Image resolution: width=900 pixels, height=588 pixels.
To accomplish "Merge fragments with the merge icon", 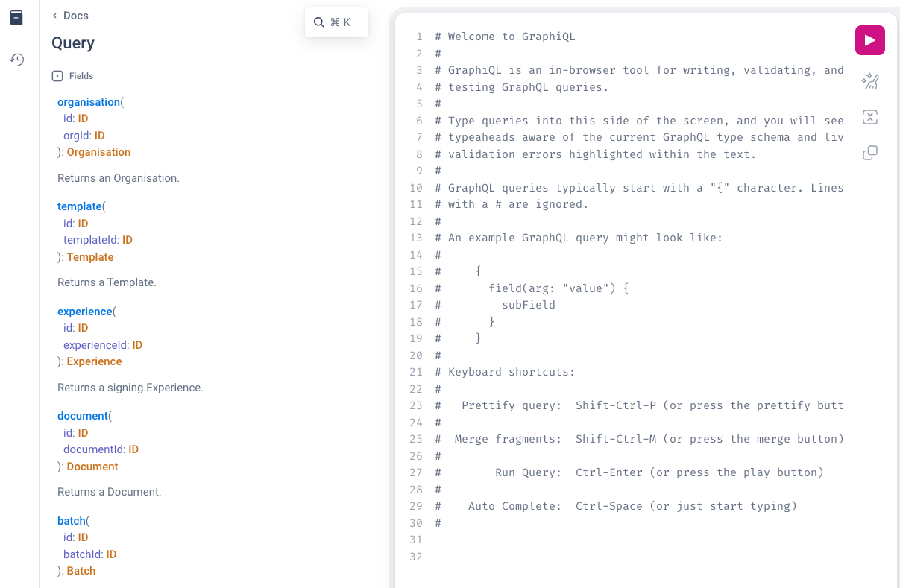I will pos(869,117).
